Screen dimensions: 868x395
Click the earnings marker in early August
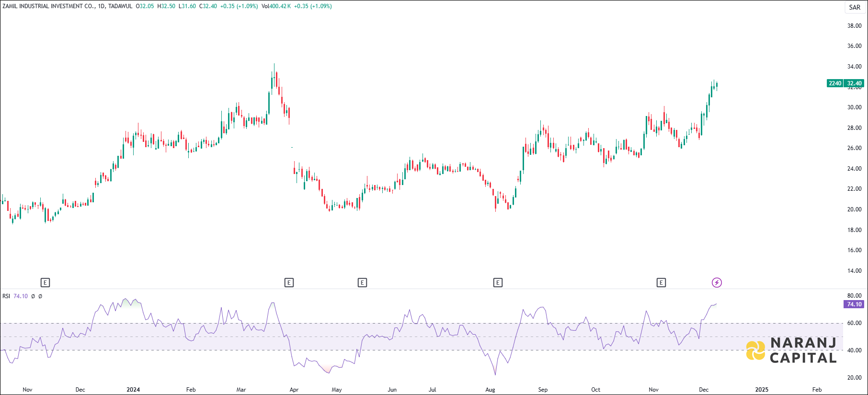tap(498, 282)
